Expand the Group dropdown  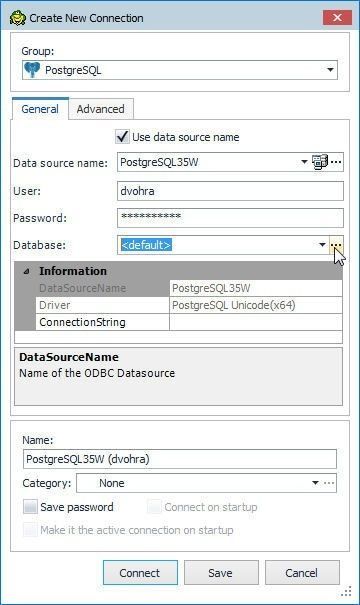[330, 70]
